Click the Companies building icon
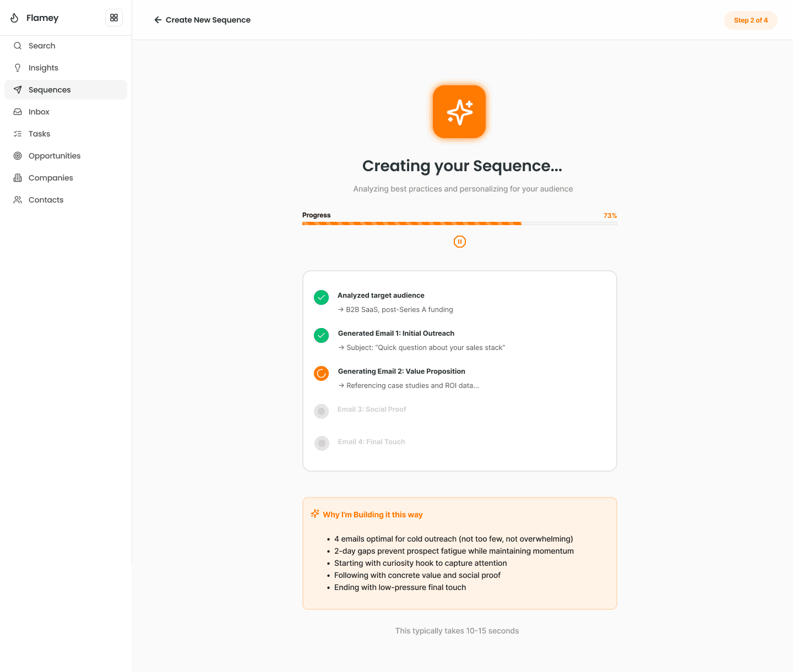 pos(18,178)
